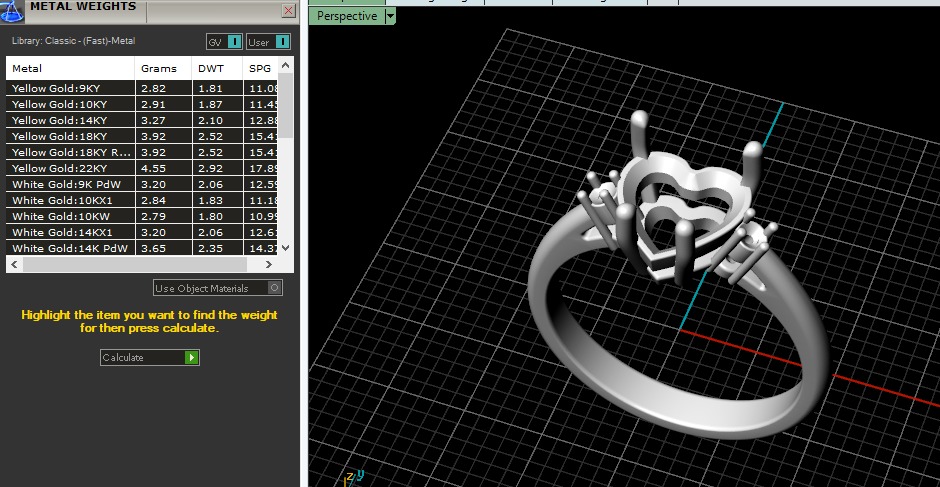This screenshot has width=940, height=487.
Task: Sort by the SPG column header
Action: click(261, 68)
